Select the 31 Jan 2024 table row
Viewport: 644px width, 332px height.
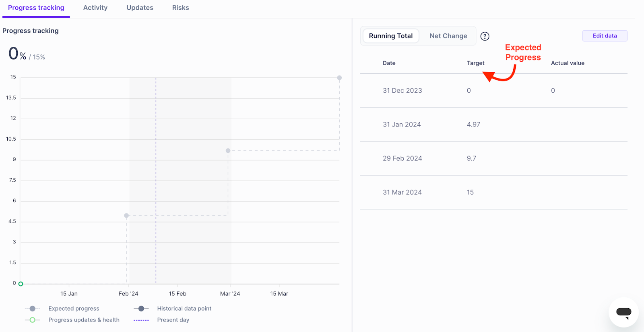[x=493, y=124]
